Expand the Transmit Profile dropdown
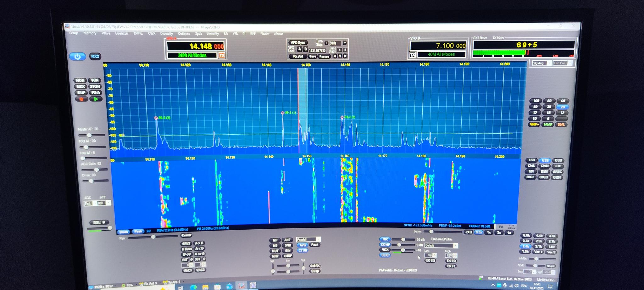This screenshot has height=290, width=644. pos(455,245)
